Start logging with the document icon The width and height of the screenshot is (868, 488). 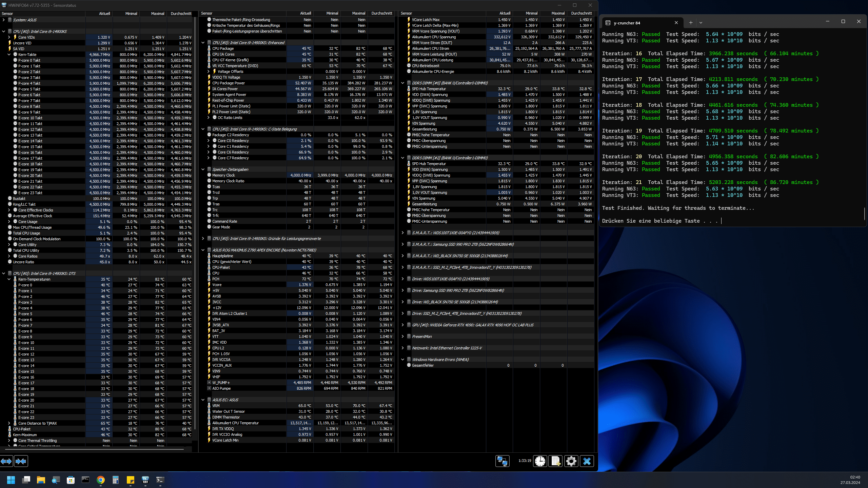[556, 461]
